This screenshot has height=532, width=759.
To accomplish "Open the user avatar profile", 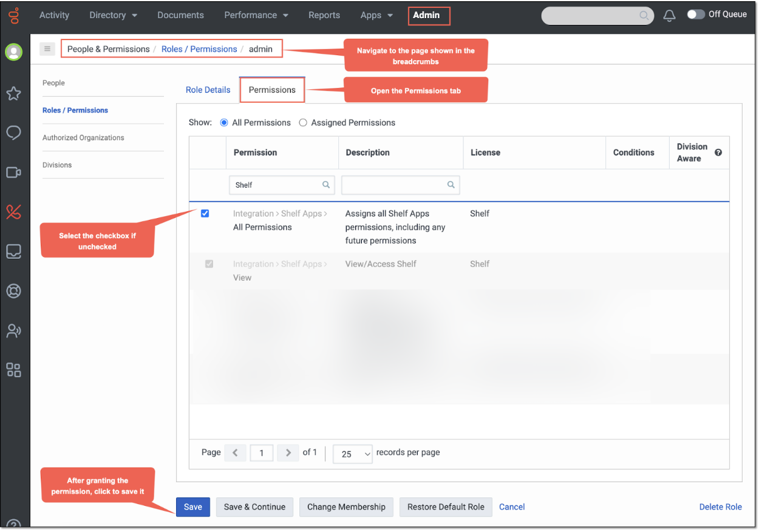I will 13,52.
